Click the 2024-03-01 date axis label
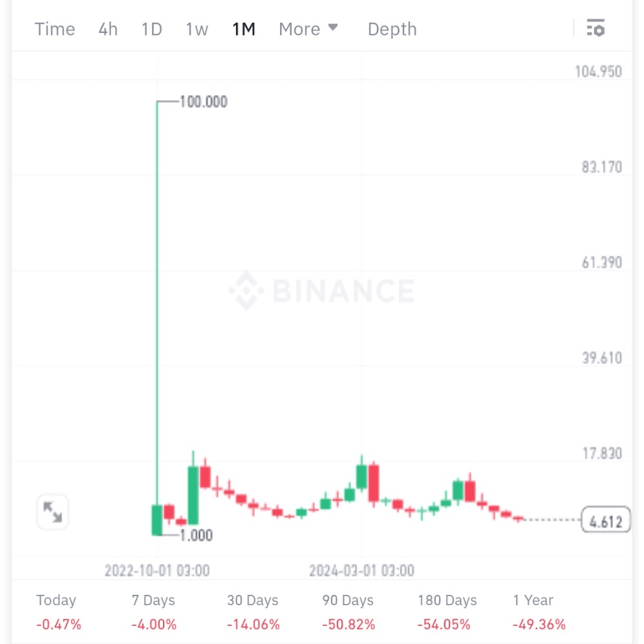 click(361, 570)
